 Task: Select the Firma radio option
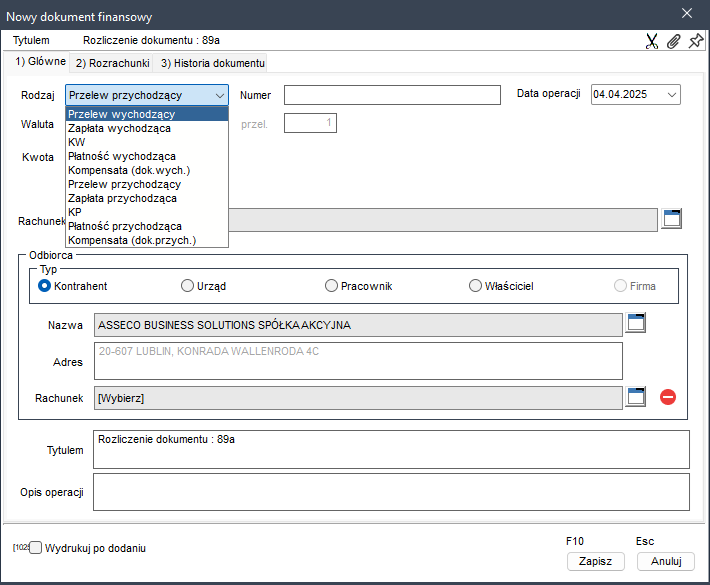[x=620, y=286]
